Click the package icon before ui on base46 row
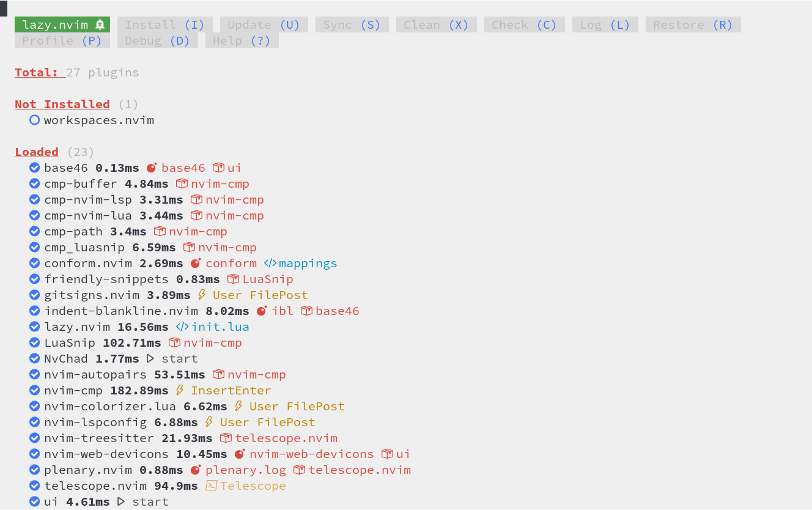The height and width of the screenshot is (510, 812). [x=218, y=168]
